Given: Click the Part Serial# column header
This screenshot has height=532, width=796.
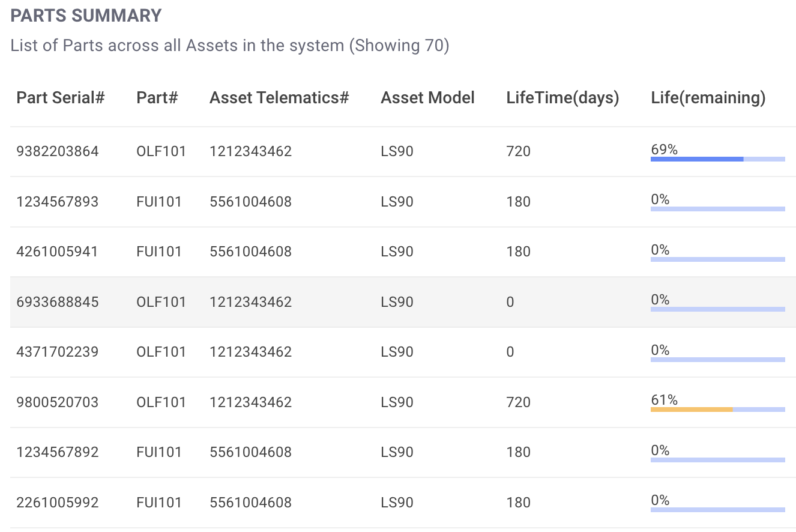Looking at the screenshot, I should point(61,98).
